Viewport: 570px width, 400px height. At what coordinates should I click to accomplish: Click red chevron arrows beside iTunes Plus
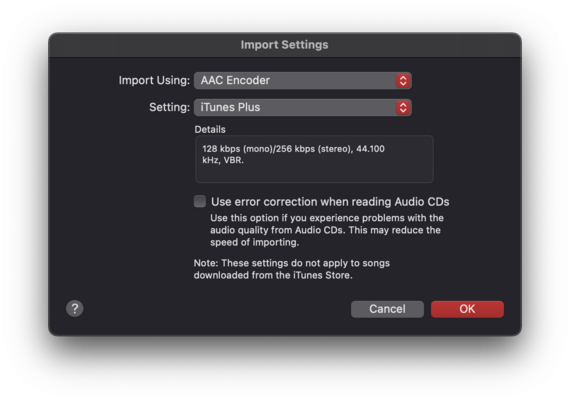pos(403,107)
